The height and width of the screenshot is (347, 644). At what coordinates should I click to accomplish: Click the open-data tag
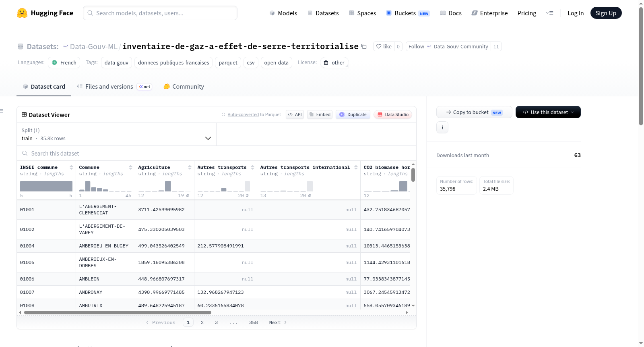[x=277, y=62]
